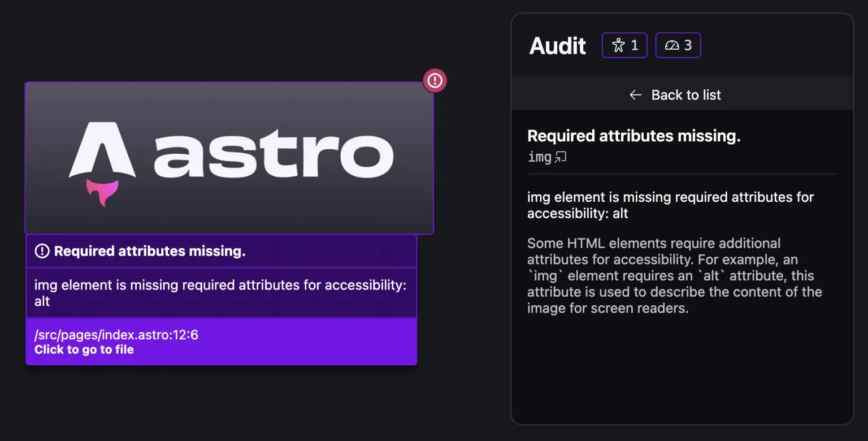Click the back arrow in the Audit panel

[635, 94]
